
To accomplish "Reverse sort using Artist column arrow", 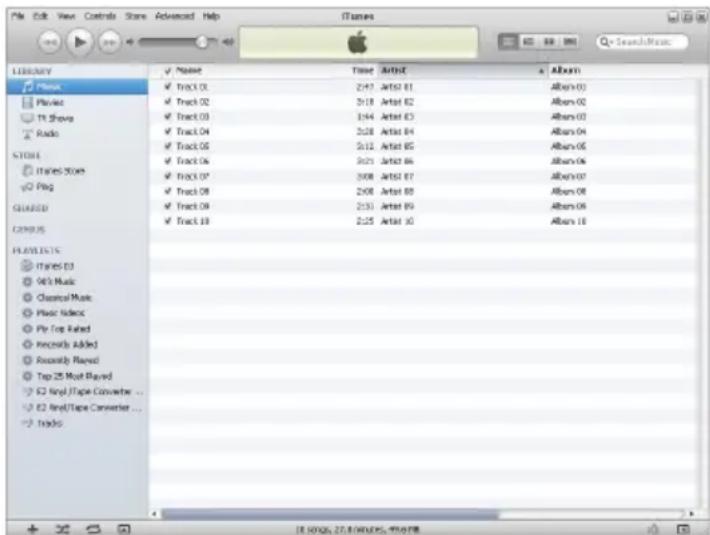I will [541, 71].
